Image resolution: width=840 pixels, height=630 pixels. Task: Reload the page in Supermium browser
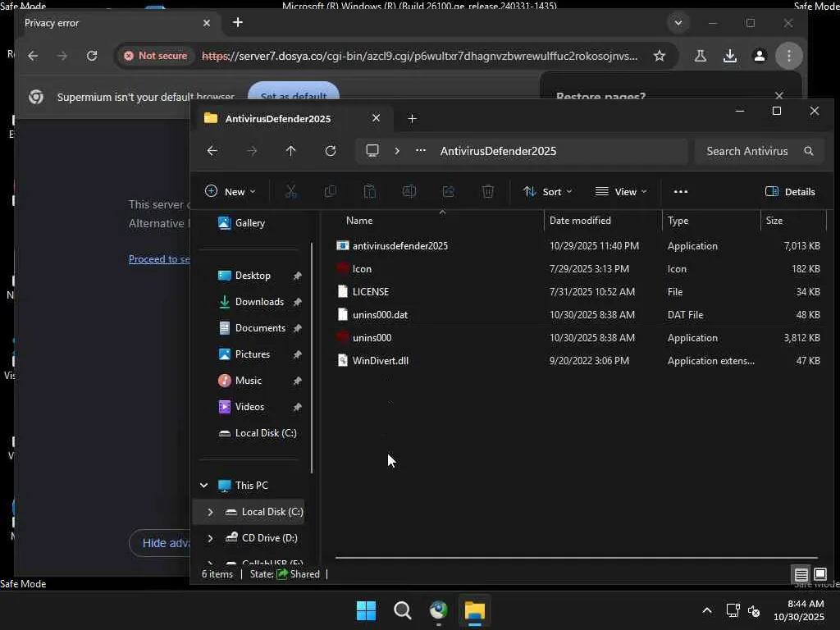(x=92, y=56)
